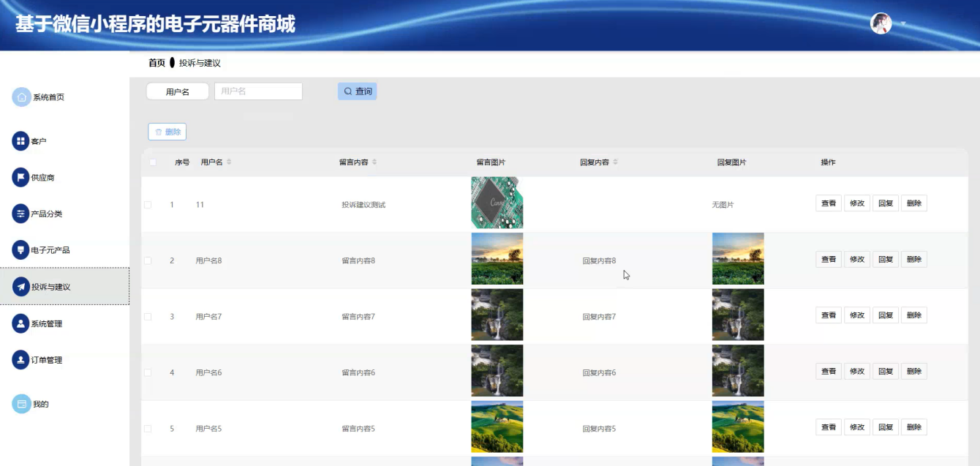Toggle the select-all header checkbox

pos(153,162)
